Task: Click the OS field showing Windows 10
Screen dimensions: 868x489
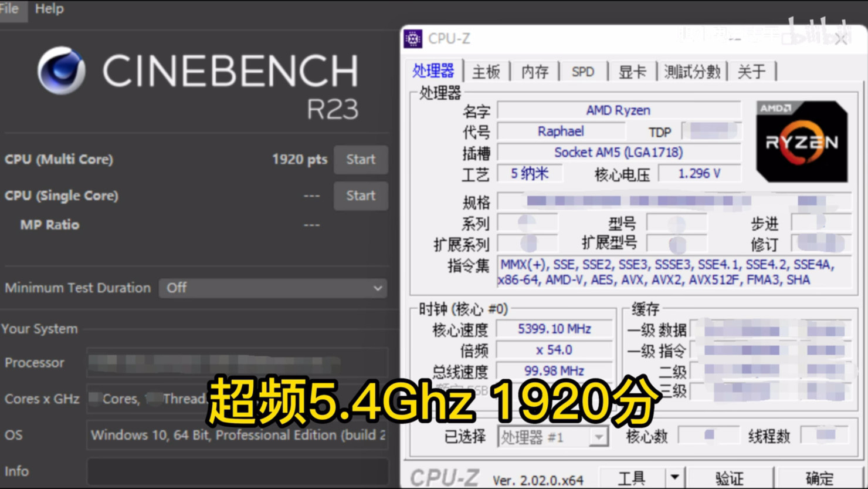Action: (x=238, y=435)
